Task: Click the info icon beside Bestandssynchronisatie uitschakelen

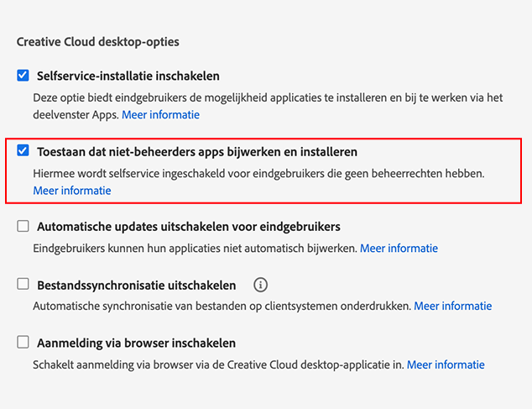Action: click(x=260, y=285)
